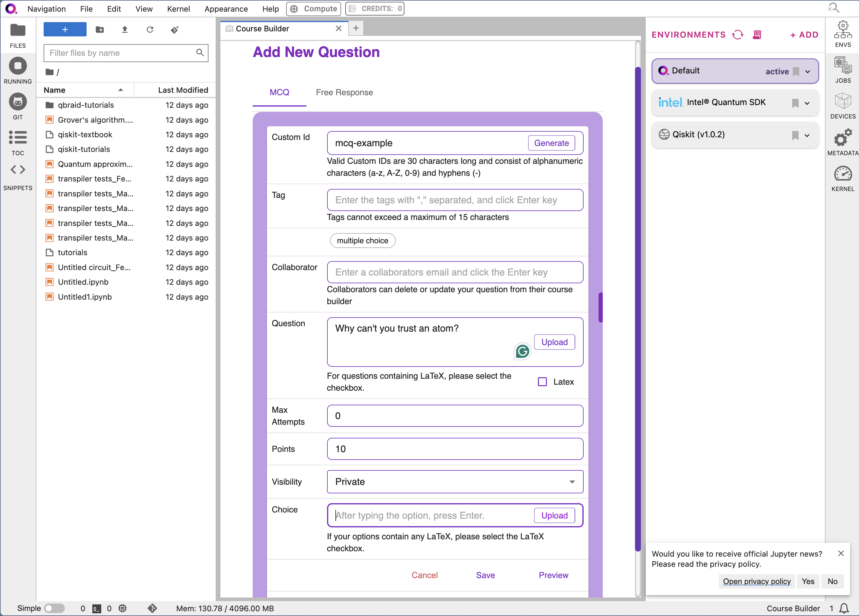This screenshot has width=859, height=616.
Task: Close the Course Builder tab
Action: pos(339,28)
